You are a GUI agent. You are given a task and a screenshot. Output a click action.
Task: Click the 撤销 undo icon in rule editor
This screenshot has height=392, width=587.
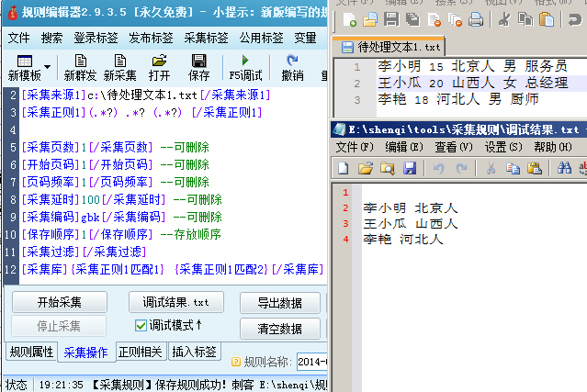tap(292, 61)
